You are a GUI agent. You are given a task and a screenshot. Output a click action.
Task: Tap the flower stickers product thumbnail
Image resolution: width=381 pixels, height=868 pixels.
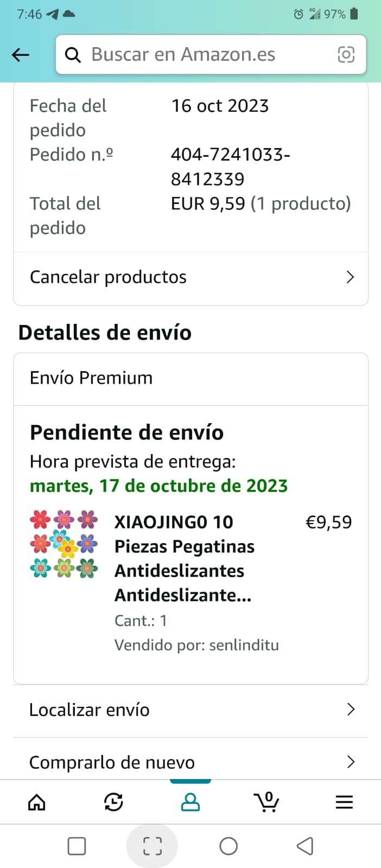(x=64, y=544)
